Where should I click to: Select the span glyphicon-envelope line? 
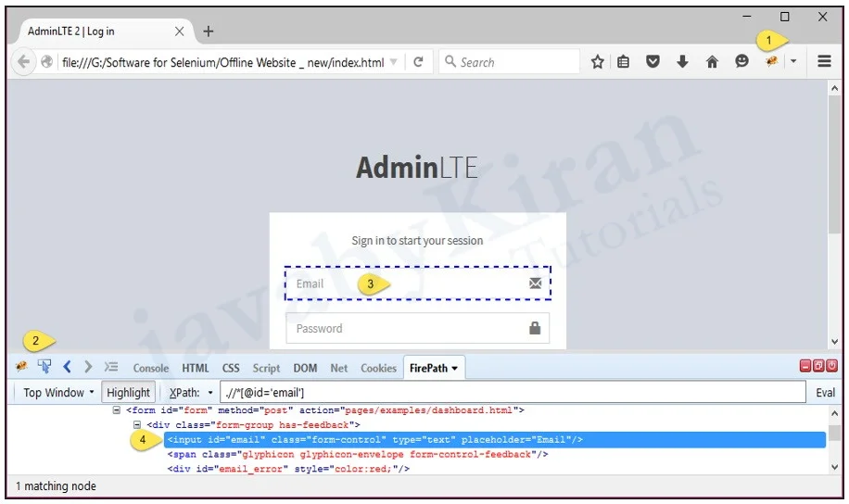click(358, 454)
